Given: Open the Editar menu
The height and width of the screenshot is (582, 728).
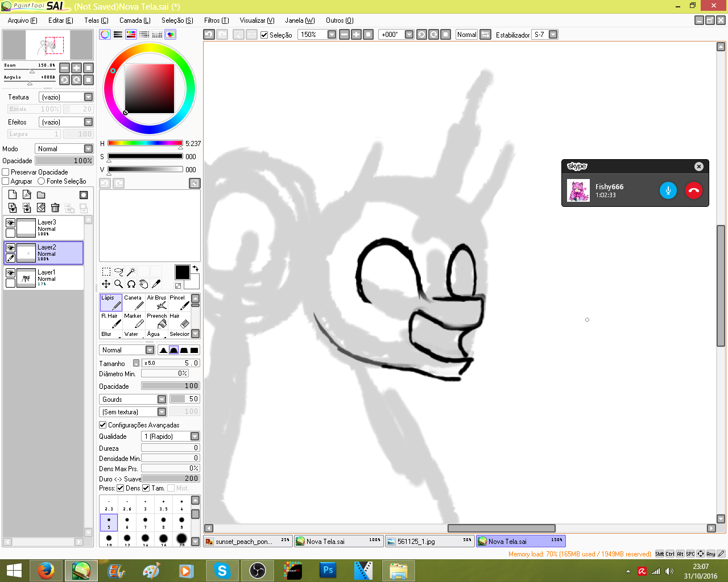Looking at the screenshot, I should click(61, 20).
